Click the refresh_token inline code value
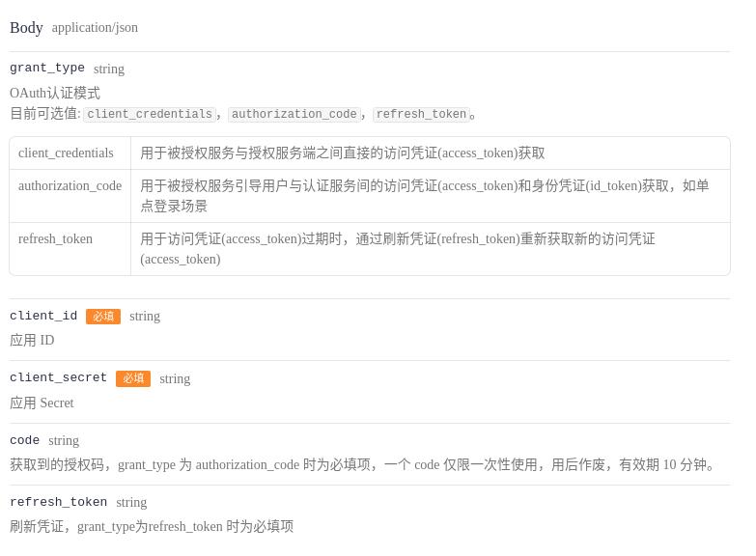Screen dimensions: 756x556 pyautogui.click(x=421, y=115)
